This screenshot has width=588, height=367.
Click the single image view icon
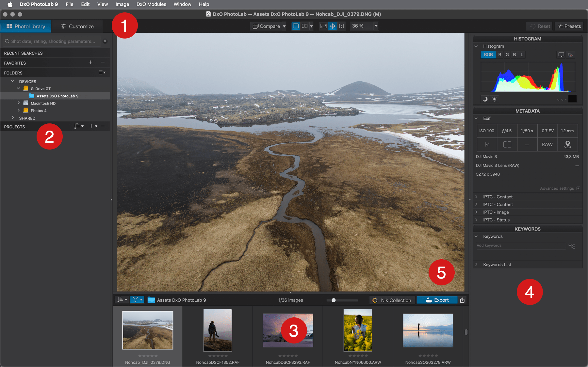(296, 26)
